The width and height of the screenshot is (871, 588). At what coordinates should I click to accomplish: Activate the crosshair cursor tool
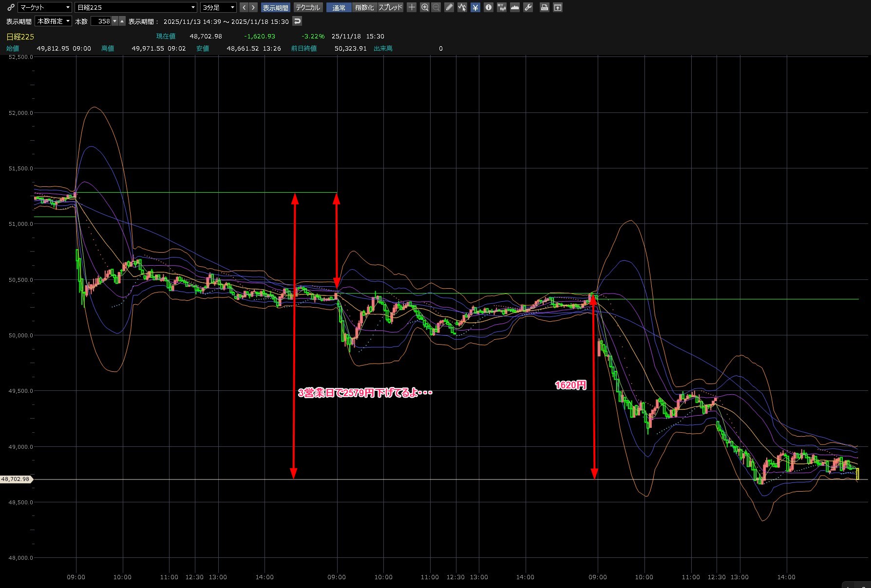point(412,7)
